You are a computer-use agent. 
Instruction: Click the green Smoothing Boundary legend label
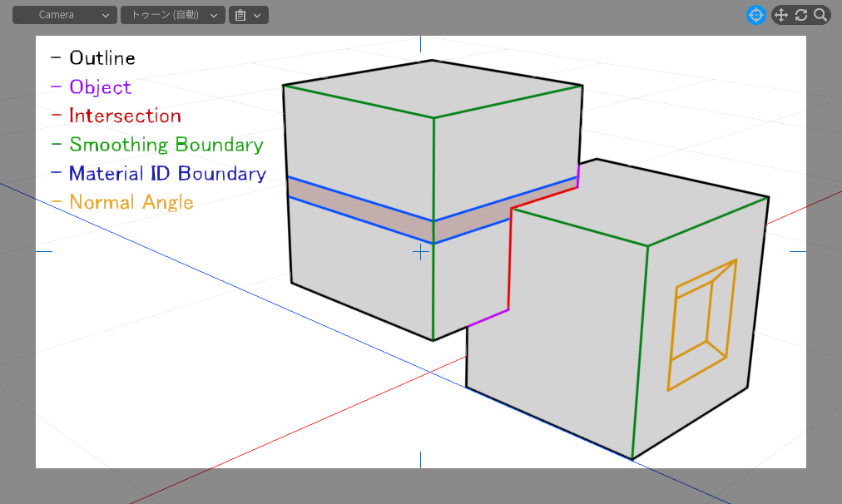tap(166, 145)
